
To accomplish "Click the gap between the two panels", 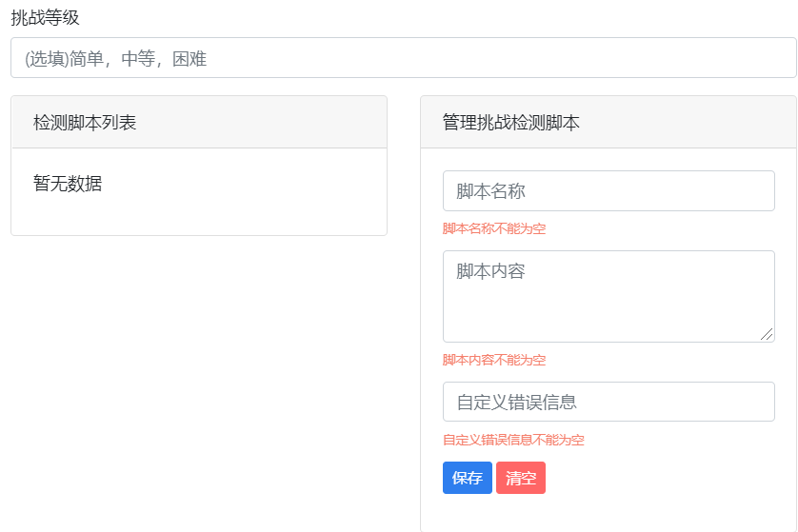I will coord(404,286).
